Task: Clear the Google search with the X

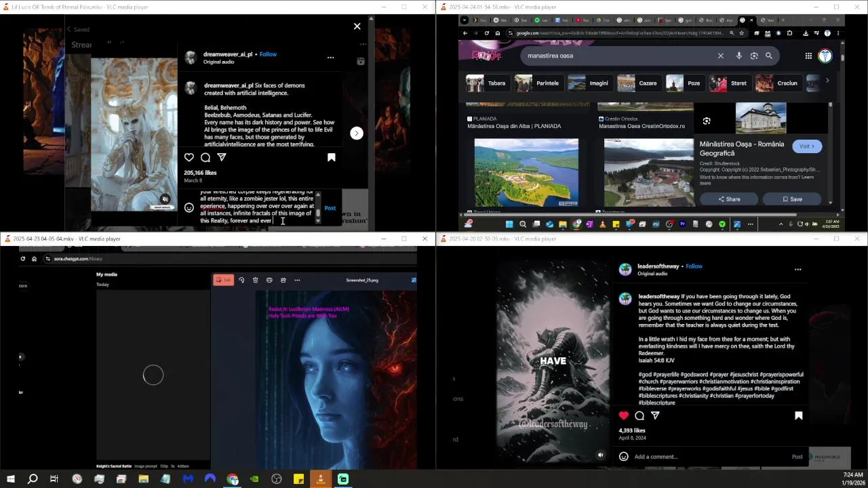Action: [x=720, y=56]
